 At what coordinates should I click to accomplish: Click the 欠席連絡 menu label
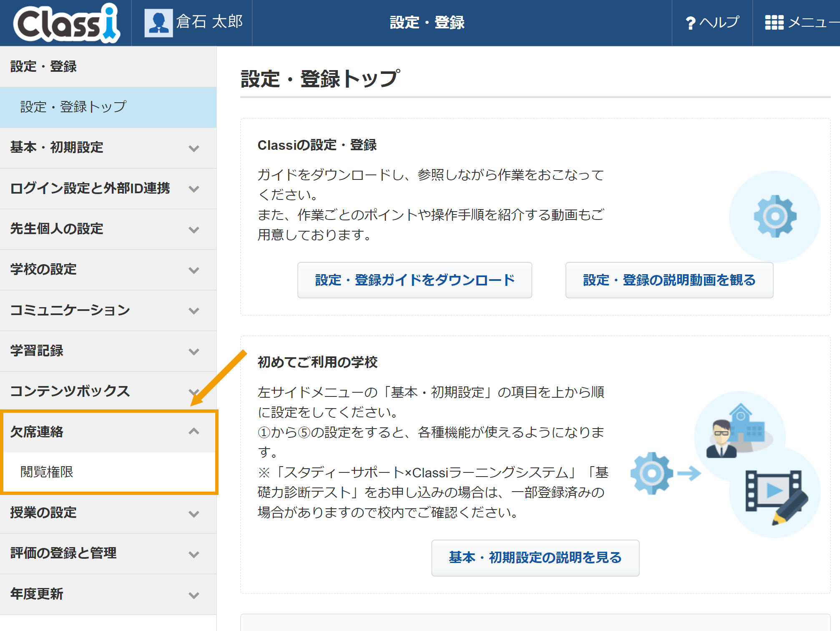[37, 432]
